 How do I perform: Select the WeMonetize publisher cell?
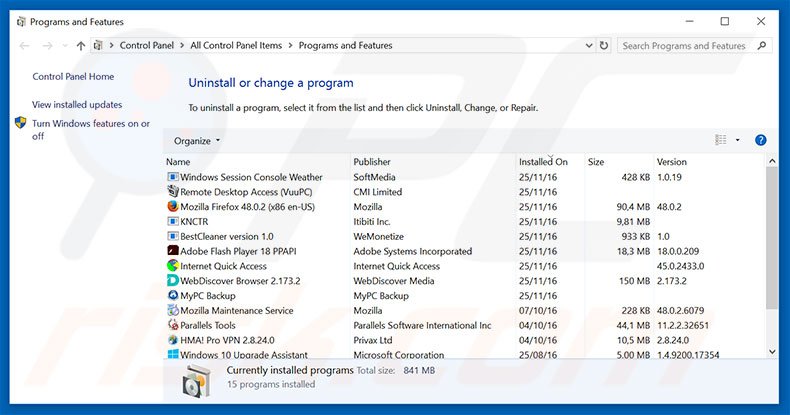(x=378, y=236)
